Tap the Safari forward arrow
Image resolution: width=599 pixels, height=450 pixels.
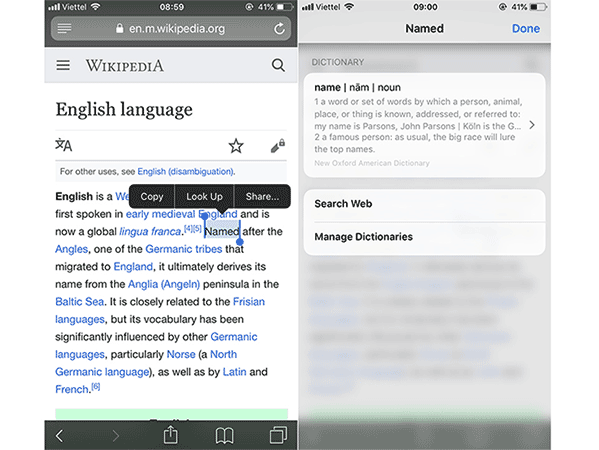[115, 435]
